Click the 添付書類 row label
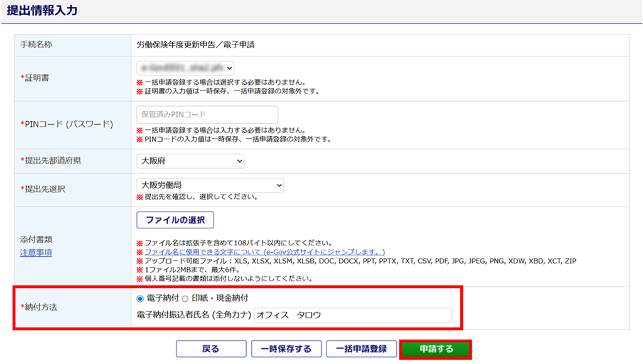Image resolution: width=643 pixels, height=364 pixels. [36, 239]
